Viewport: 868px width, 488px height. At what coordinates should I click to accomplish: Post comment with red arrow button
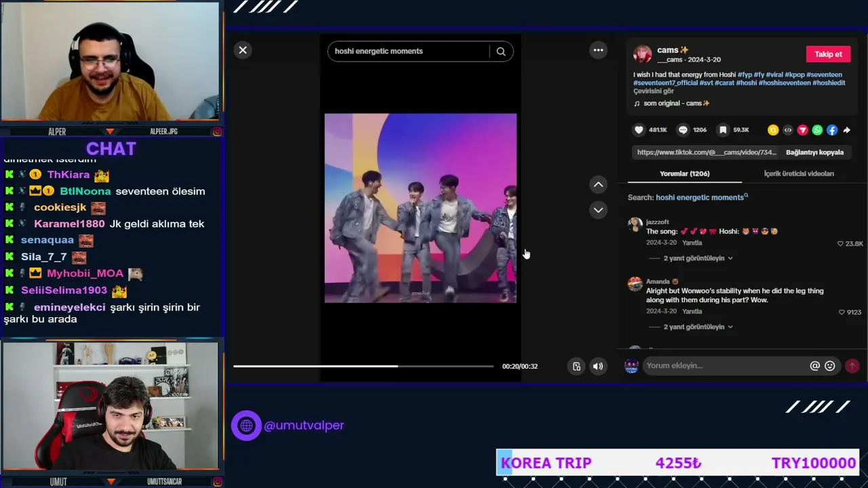pyautogui.click(x=852, y=366)
